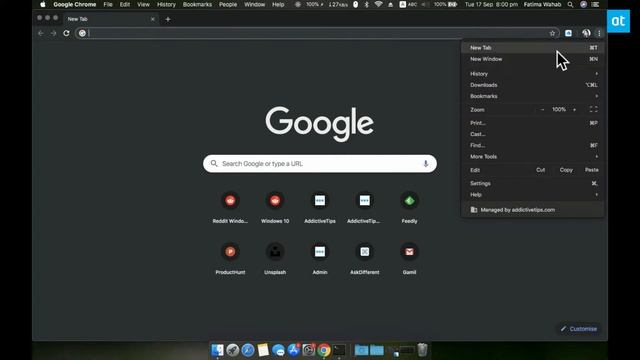
Task: Open the ProductHunt shortcut tile
Action: (x=230, y=259)
